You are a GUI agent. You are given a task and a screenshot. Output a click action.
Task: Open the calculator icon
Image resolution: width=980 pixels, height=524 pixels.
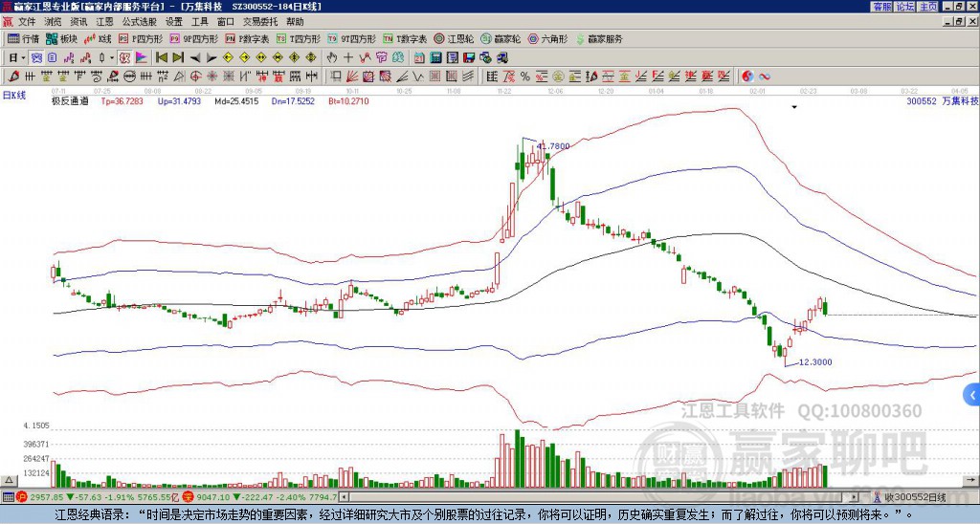tap(436, 58)
